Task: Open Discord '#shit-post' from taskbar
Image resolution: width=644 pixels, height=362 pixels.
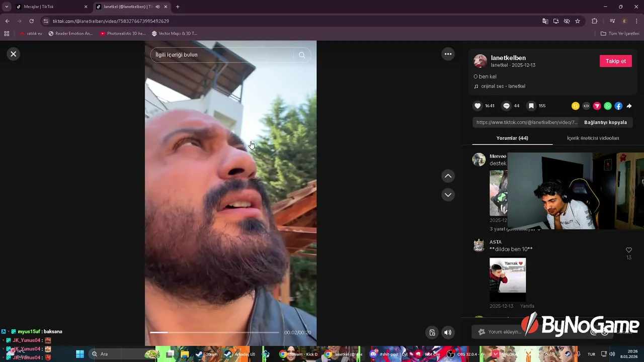Action: [389, 354]
